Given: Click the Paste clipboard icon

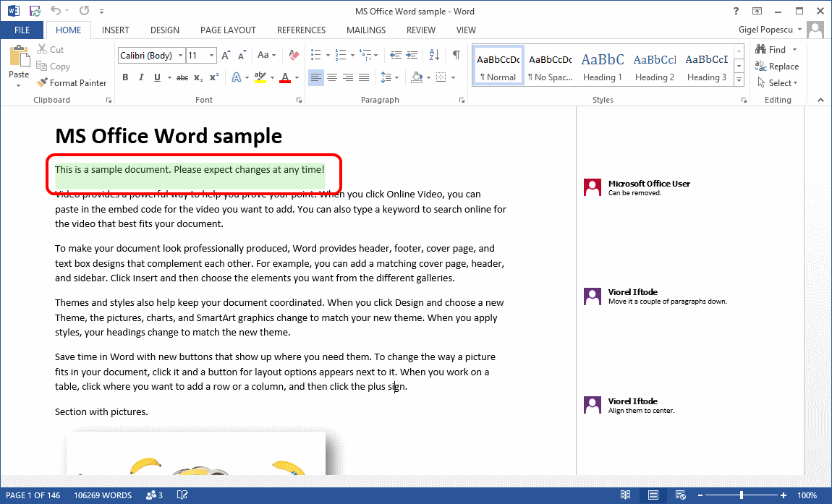Looking at the screenshot, I should 19,57.
